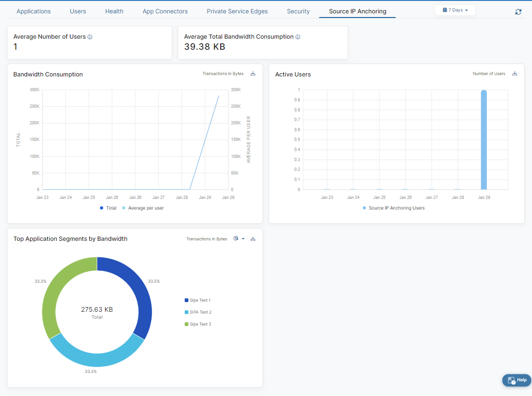Select the Security tab

298,12
